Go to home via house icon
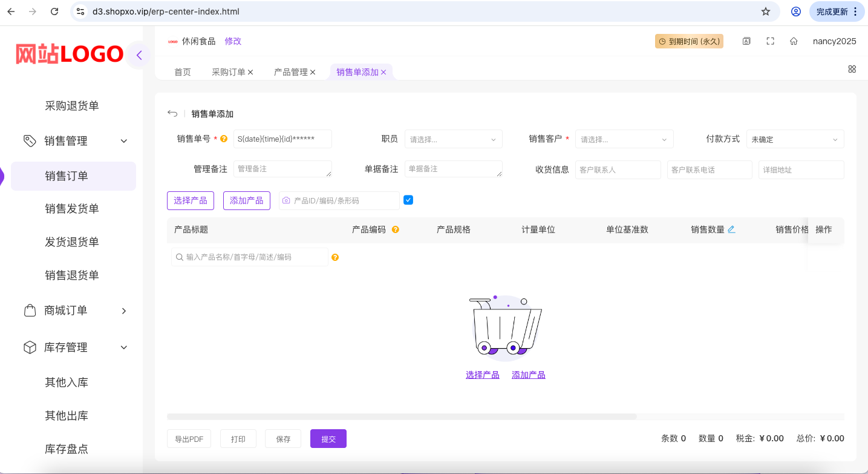The image size is (868, 474). (x=794, y=41)
